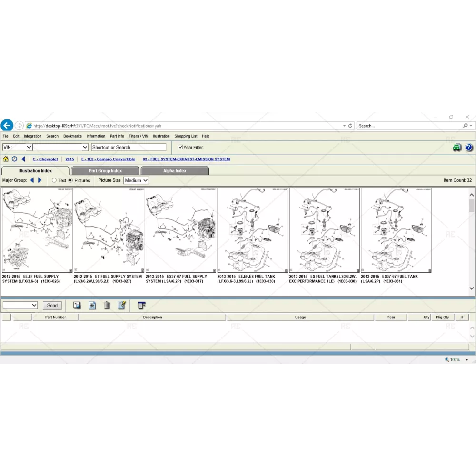Click the add item plus icon
The image size is (476, 476).
pos(92,306)
